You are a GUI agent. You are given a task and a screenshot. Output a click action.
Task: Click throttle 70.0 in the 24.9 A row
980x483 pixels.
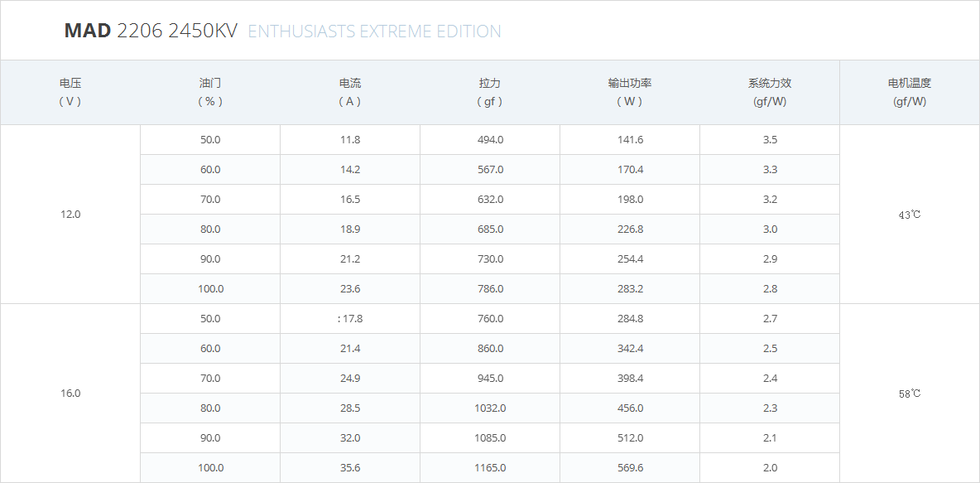[210, 378]
